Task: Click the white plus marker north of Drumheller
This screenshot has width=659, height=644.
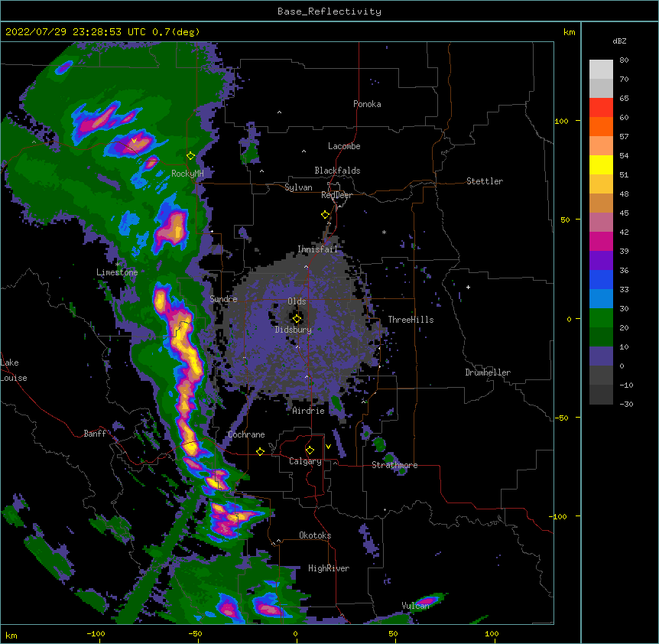Action: click(468, 287)
